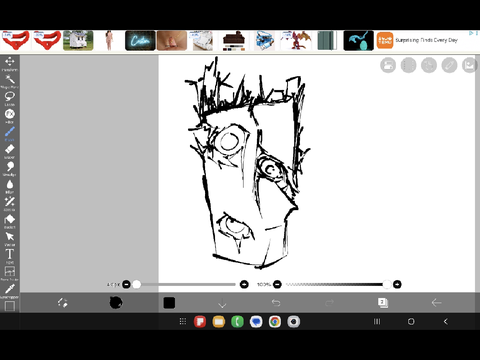480x360 pixels.
Task: Open the Layers window
Action: [383, 303]
